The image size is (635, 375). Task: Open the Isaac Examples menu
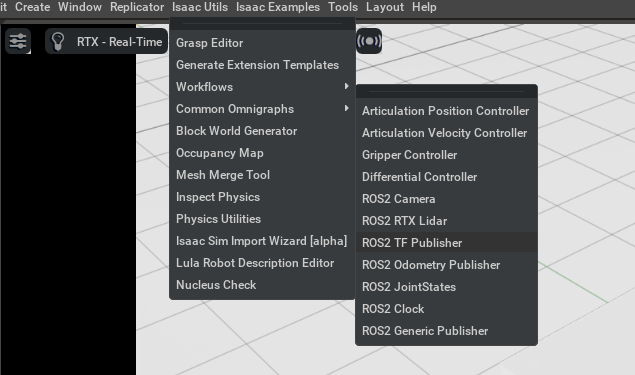[278, 7]
